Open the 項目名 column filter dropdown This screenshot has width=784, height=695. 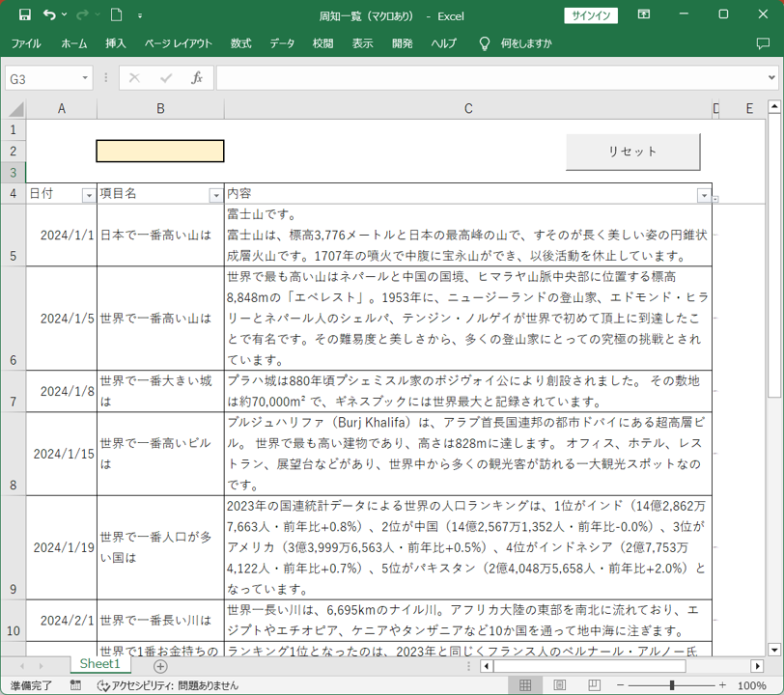215,195
